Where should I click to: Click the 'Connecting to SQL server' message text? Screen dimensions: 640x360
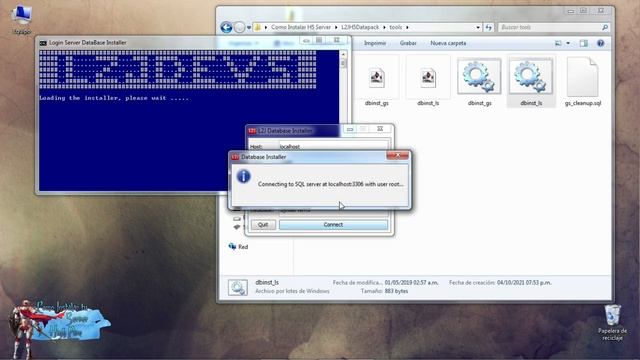coord(331,184)
